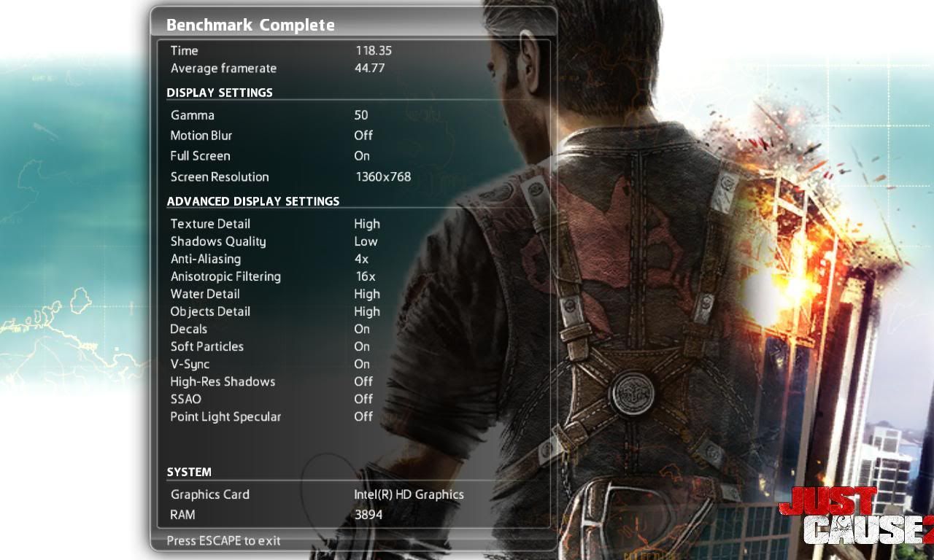This screenshot has width=934, height=560.
Task: Select the Anti-Aliasing value 4x
Action: coord(361,259)
